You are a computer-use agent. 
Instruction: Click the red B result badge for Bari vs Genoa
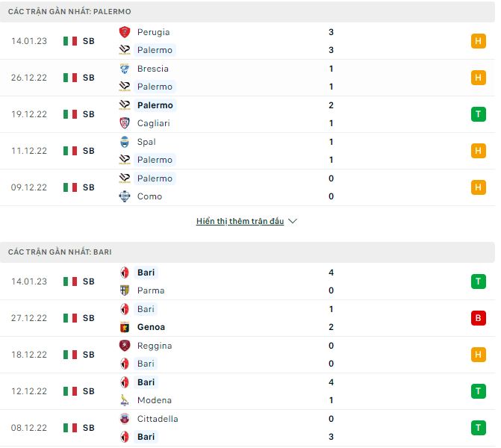(x=479, y=318)
